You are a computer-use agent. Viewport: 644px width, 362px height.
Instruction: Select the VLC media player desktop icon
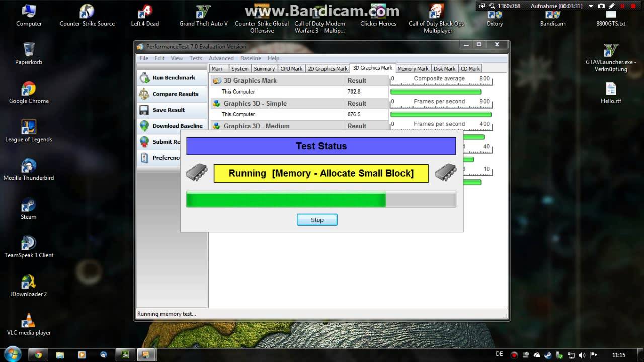29,321
